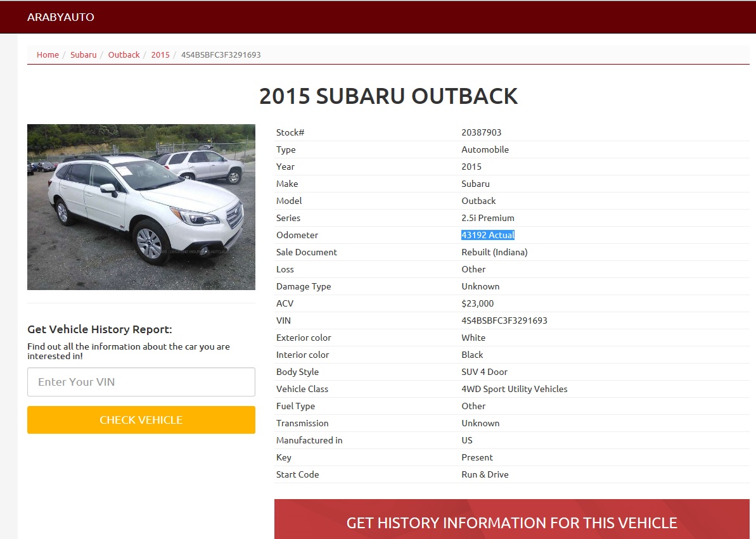Screen dimensions: 756x539
Task: Click the Get Vehicle History Report heading
Action: point(99,329)
